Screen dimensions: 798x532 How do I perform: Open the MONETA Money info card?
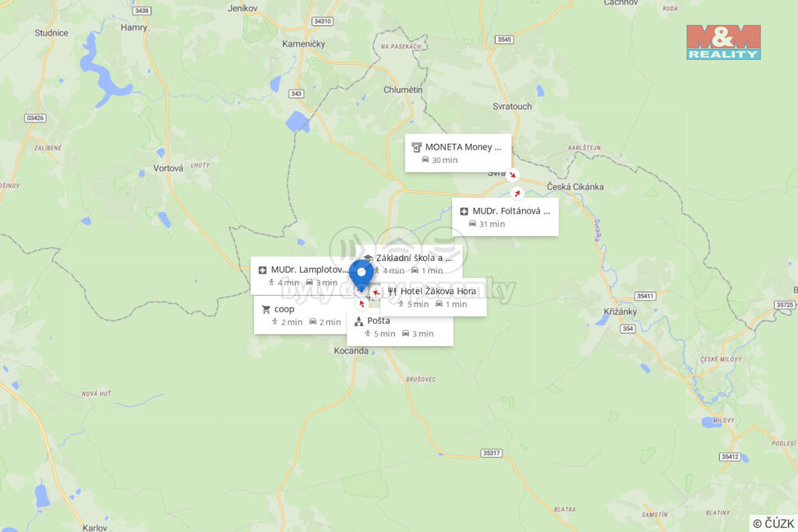click(458, 153)
